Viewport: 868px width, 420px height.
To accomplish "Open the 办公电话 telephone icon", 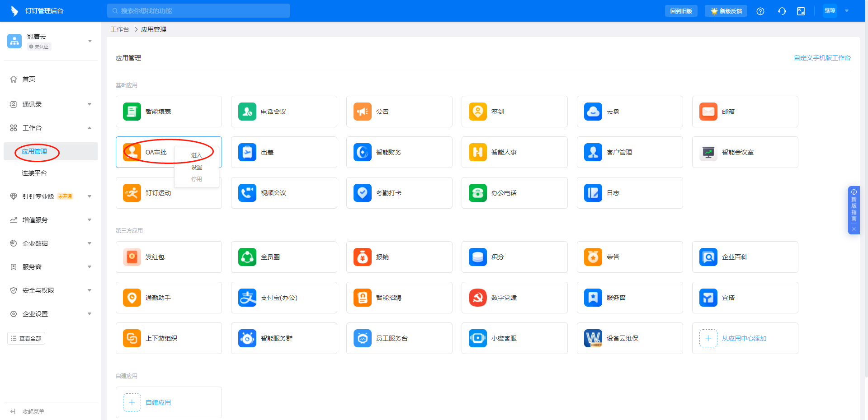I will pyautogui.click(x=478, y=193).
